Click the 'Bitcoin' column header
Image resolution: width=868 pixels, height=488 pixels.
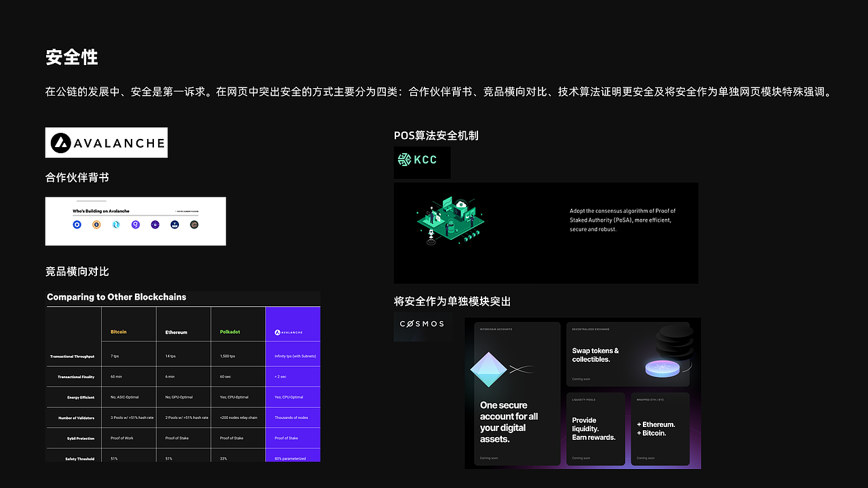pyautogui.click(x=119, y=332)
